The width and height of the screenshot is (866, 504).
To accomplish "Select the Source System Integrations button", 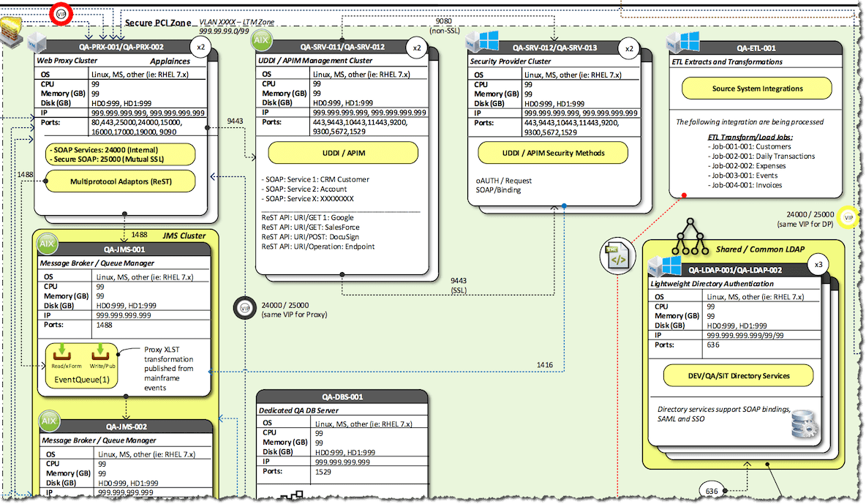I will click(756, 88).
